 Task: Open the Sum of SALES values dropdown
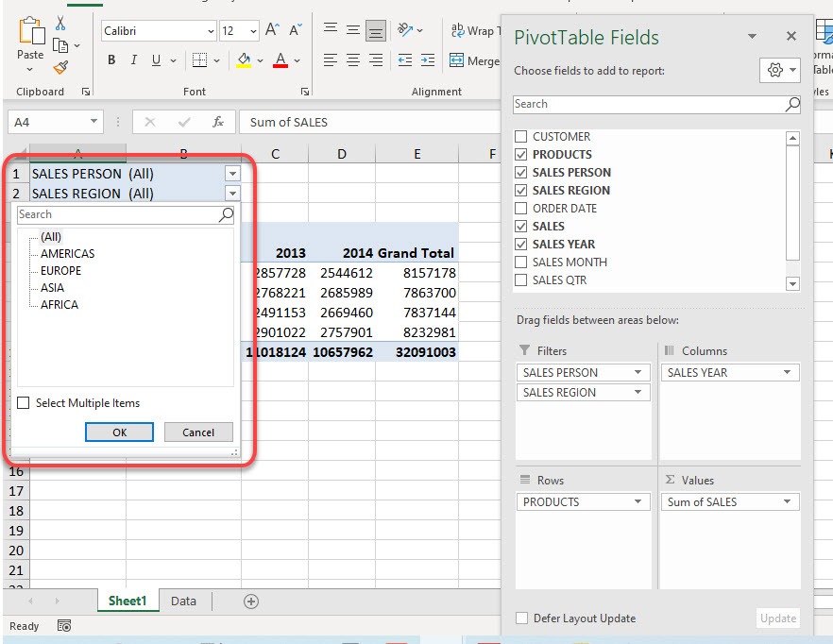(788, 501)
